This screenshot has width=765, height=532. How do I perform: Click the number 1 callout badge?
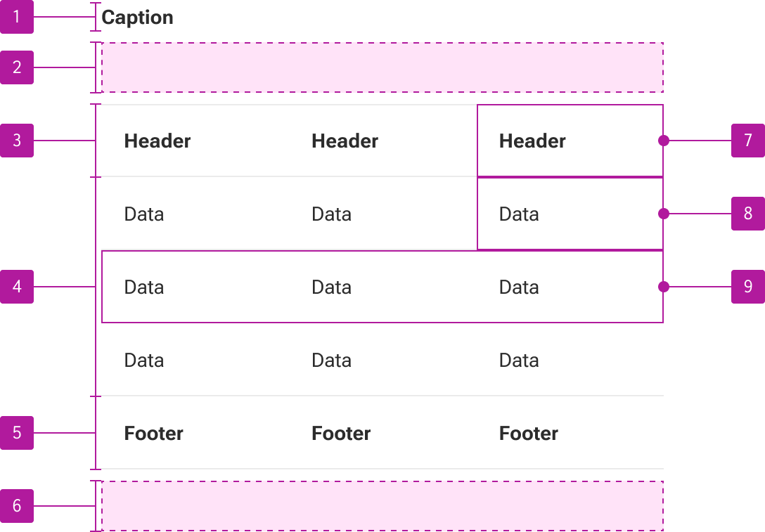pos(17,17)
